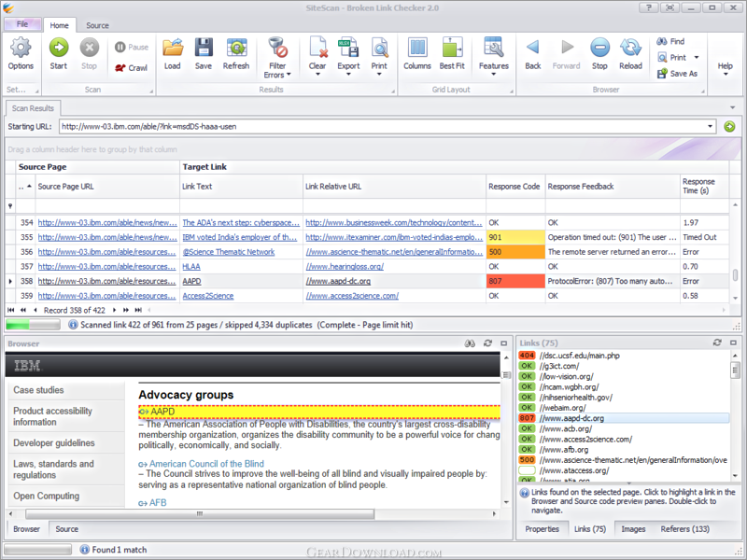The width and height of the screenshot is (747, 560).
Task: Jump to the last record in the navigator
Action: pyautogui.click(x=138, y=310)
